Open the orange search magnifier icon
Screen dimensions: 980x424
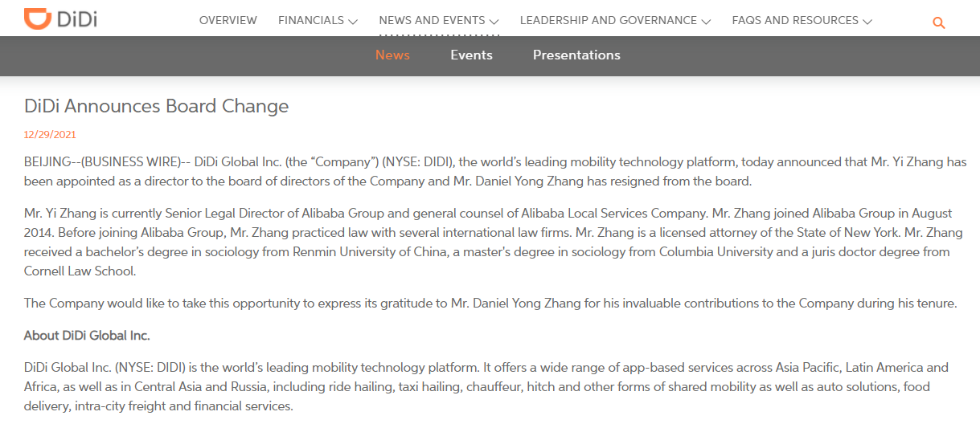938,23
